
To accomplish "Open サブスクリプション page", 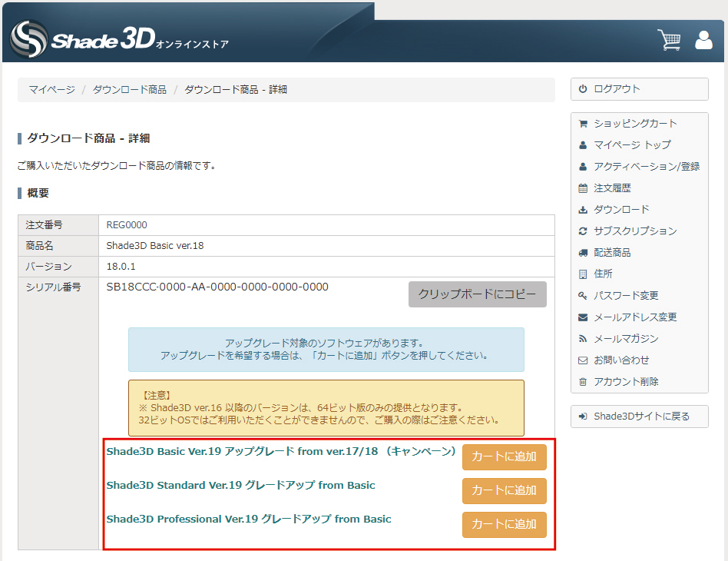I will click(635, 231).
